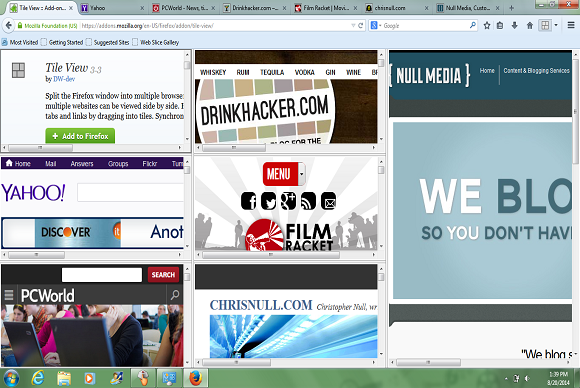Screen dimensions: 580x388
Task: Open the search engine selector dropdown
Action: [376, 26]
